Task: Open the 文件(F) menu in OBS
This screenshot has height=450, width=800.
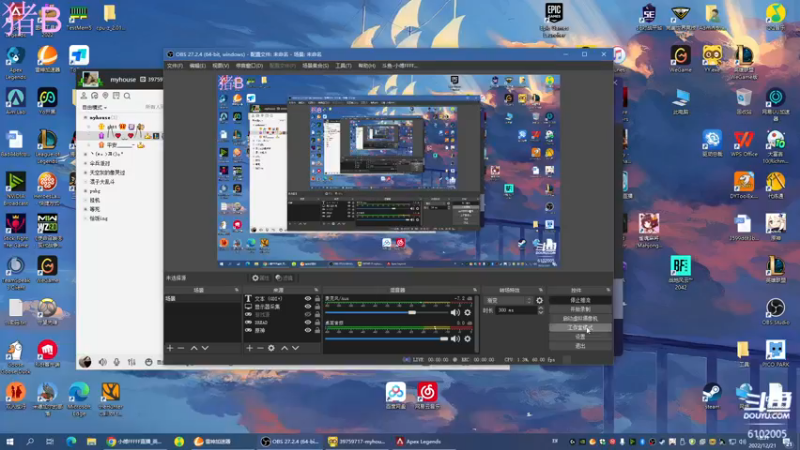Action: (x=174, y=66)
